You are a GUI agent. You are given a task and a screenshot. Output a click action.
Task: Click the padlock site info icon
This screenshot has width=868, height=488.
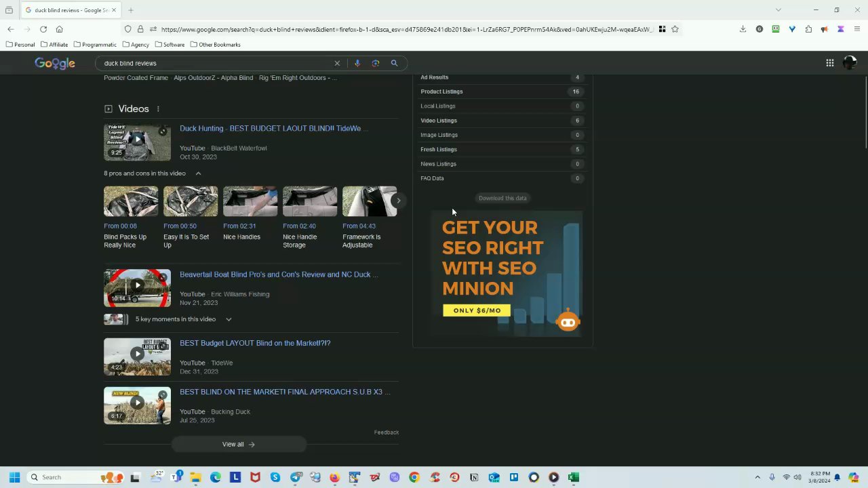(x=140, y=29)
